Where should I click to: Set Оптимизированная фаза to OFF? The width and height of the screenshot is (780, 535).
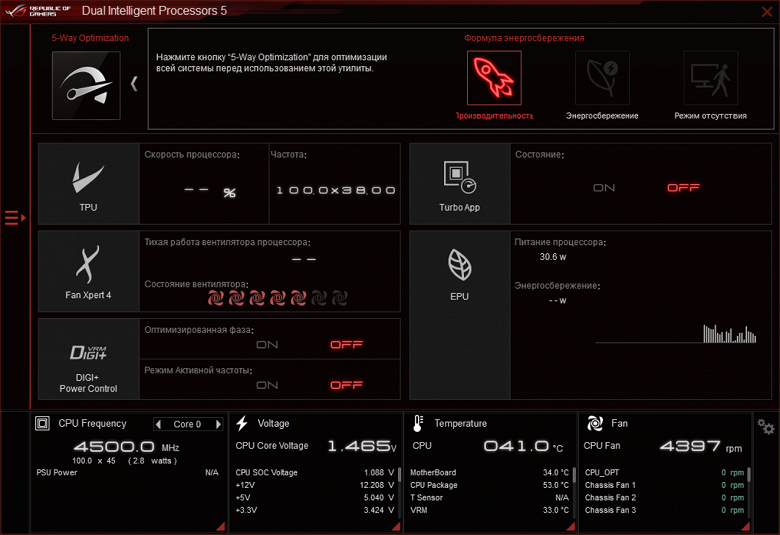coord(347,344)
